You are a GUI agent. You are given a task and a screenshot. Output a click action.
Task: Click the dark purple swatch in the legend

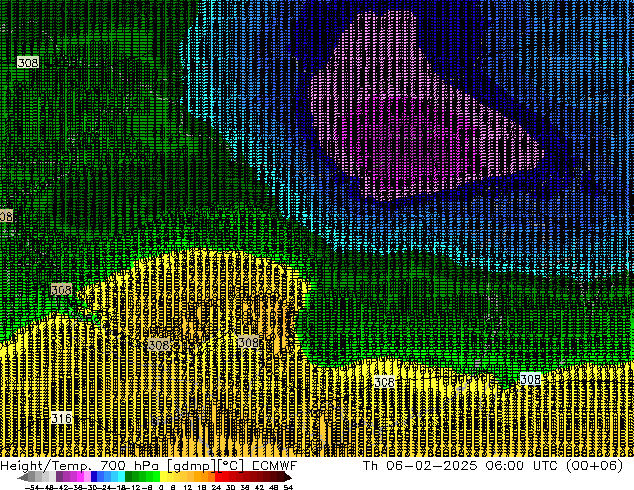tap(59, 477)
